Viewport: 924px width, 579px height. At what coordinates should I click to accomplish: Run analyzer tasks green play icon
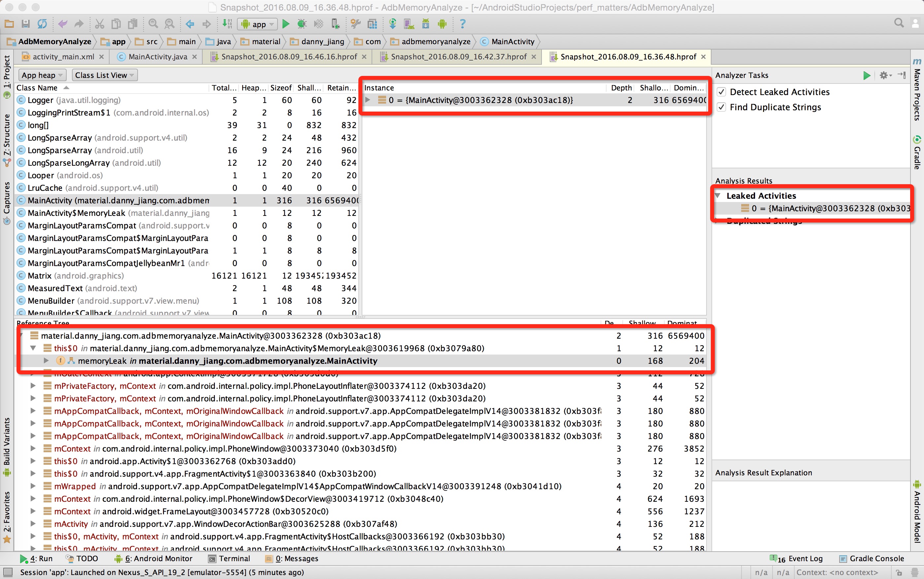tap(867, 76)
